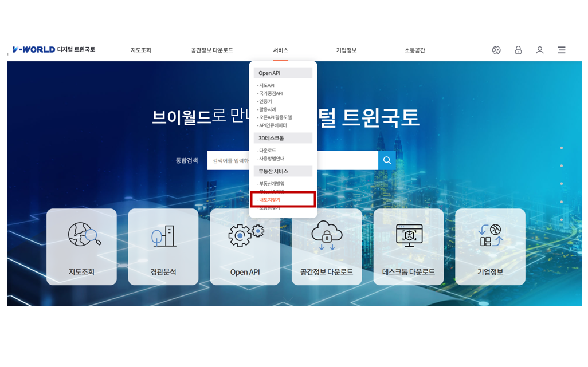The height and width of the screenshot is (367, 588).
Task: Open the user profile icon
Action: click(540, 50)
